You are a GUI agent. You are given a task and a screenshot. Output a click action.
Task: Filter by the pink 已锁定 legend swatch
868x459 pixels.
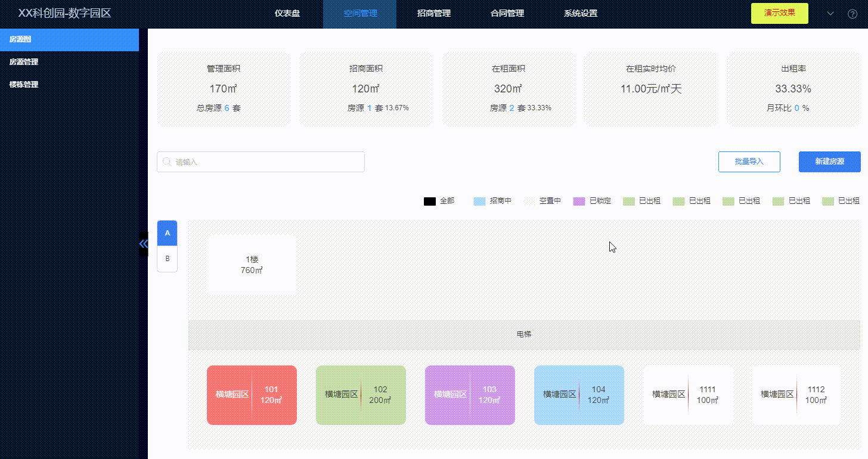coord(579,201)
